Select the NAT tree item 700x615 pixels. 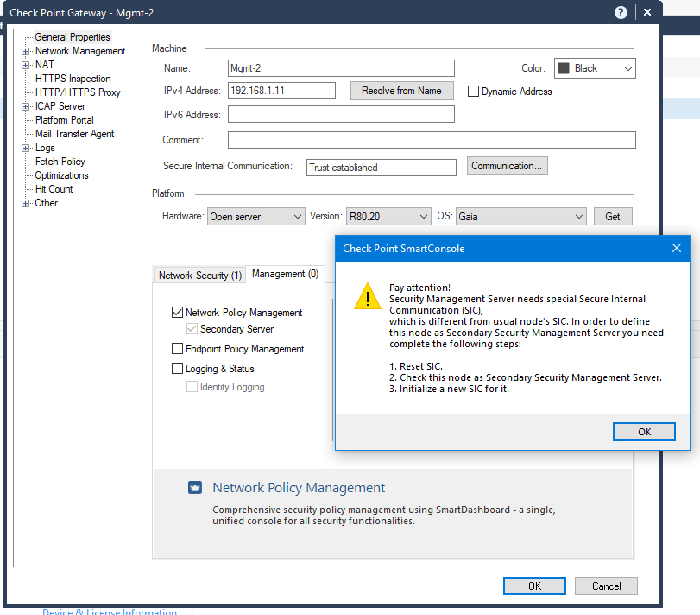[x=45, y=65]
